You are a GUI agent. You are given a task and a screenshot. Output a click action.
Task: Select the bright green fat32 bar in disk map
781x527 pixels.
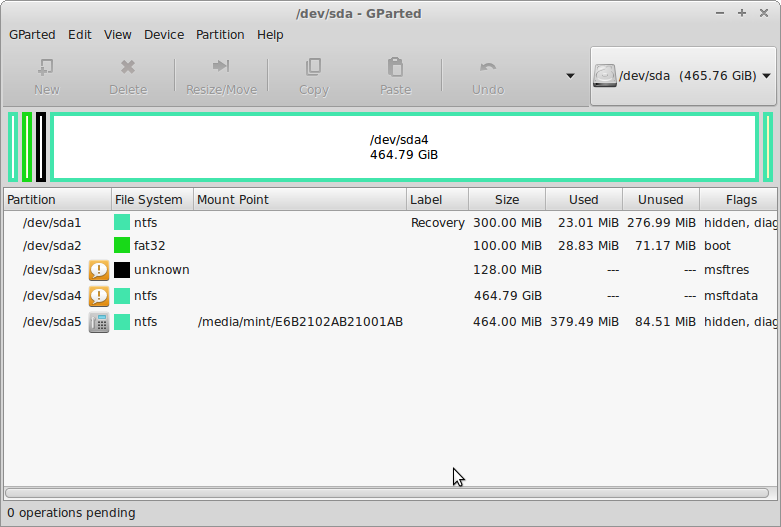[x=27, y=147]
